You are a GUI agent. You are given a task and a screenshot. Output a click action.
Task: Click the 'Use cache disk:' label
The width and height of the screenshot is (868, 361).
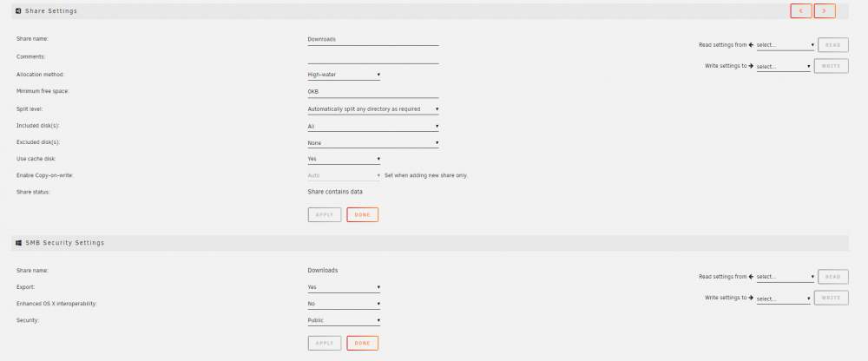coord(36,159)
